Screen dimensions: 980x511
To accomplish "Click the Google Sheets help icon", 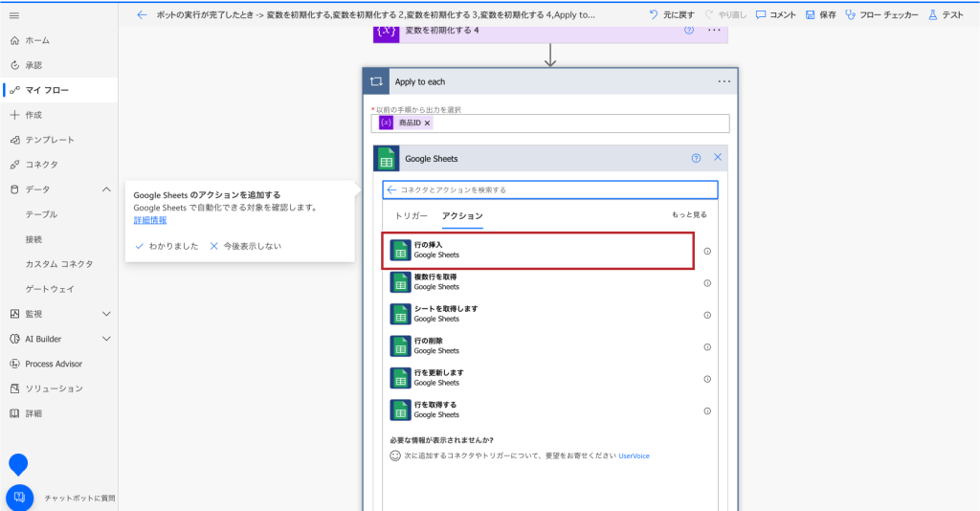I will (697, 159).
